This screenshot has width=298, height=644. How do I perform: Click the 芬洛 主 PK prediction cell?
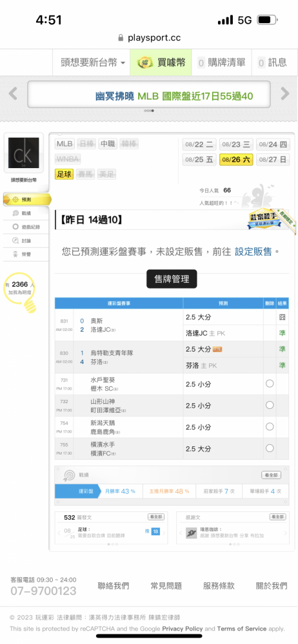[223, 365]
